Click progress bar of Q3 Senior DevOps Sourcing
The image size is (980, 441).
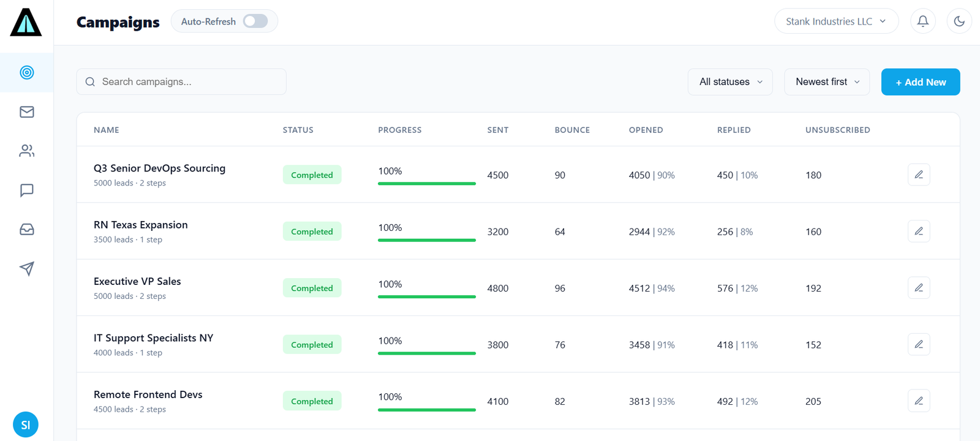427,183
